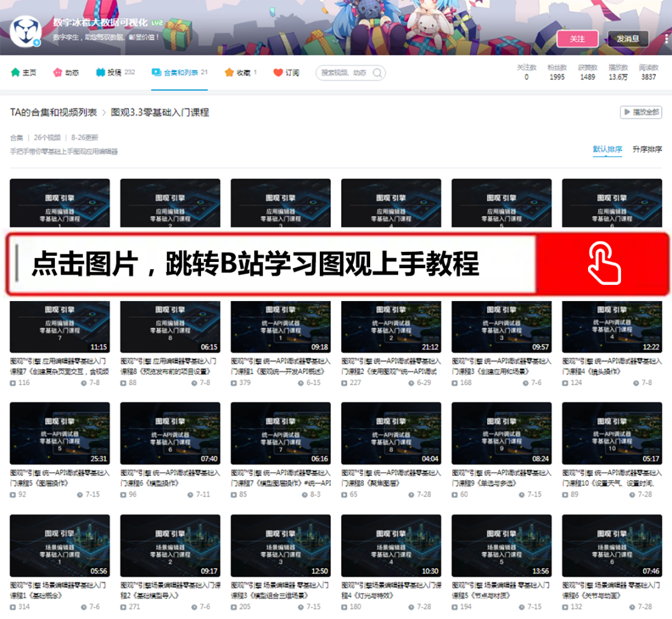Open the 投稿 232 tab
The image size is (672, 619).
(x=115, y=72)
